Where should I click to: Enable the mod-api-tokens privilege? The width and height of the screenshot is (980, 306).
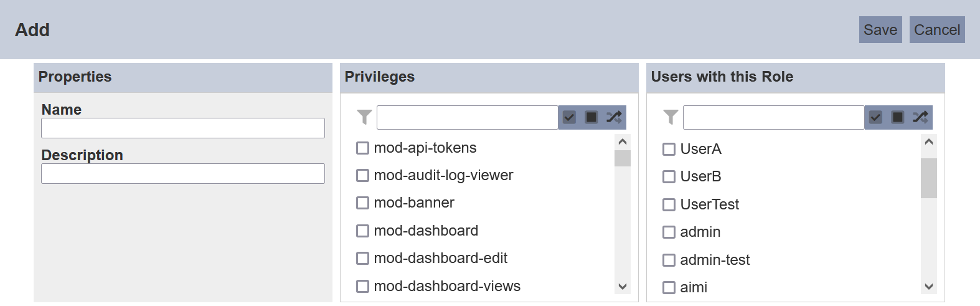pyautogui.click(x=362, y=148)
